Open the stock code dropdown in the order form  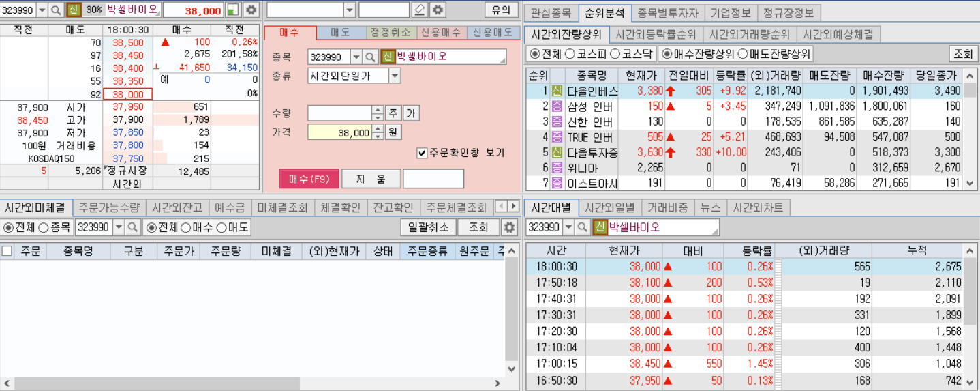[x=356, y=57]
